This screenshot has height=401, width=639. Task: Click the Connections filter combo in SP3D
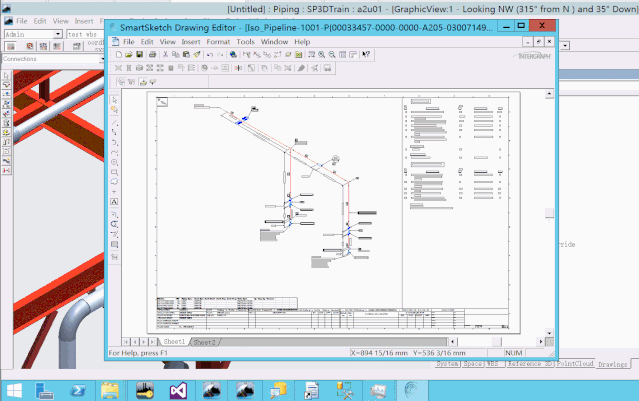[x=53, y=59]
